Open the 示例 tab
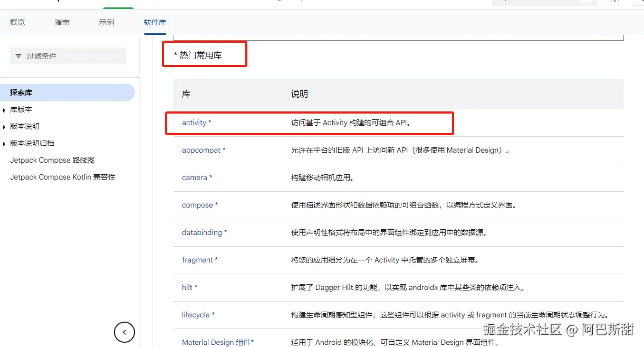The image size is (644, 347). (x=106, y=22)
